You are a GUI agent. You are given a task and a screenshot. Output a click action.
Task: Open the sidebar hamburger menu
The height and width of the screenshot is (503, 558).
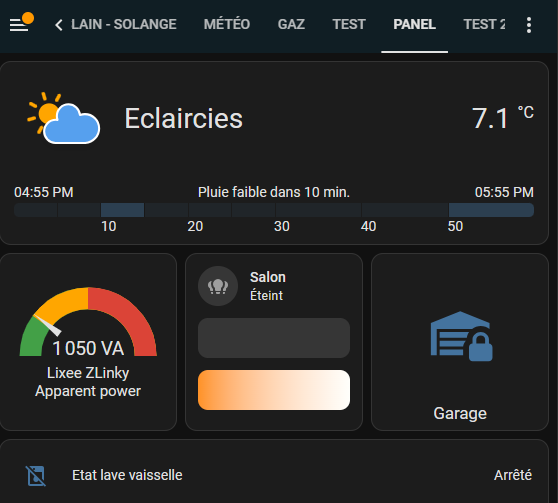pyautogui.click(x=19, y=24)
